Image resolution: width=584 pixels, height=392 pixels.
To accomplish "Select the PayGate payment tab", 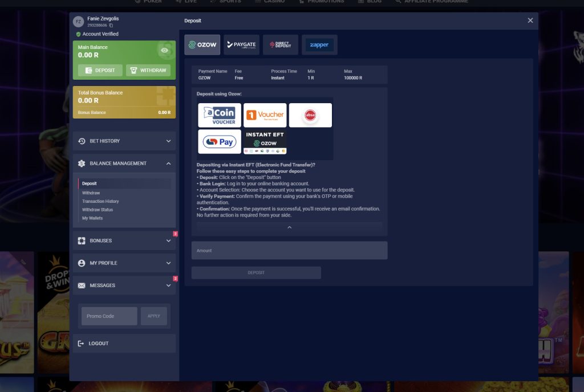I will pyautogui.click(x=241, y=44).
